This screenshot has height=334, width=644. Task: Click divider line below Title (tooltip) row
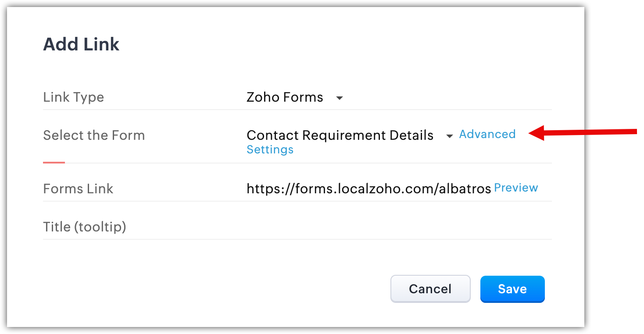[297, 239]
